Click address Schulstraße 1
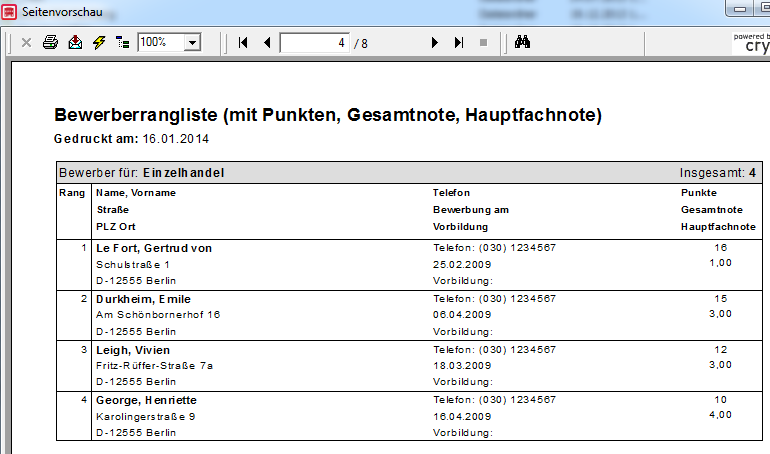Viewport: 770px width, 454px height. pos(133,265)
